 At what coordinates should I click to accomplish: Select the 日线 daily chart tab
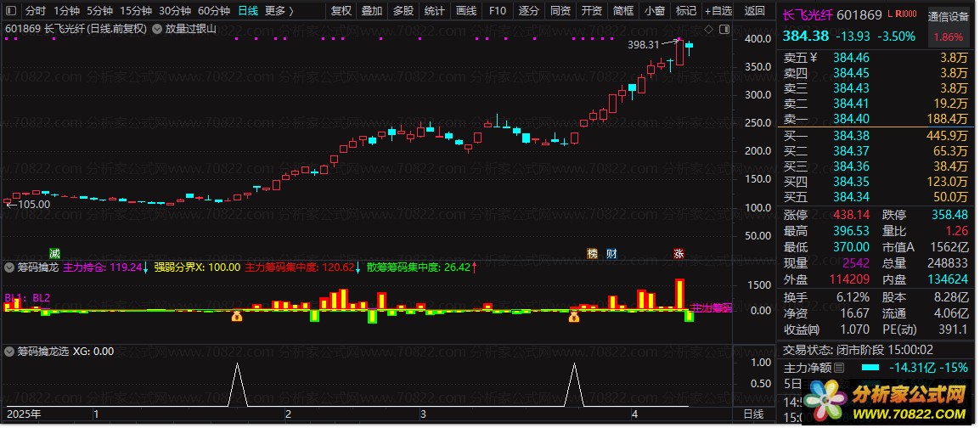click(x=247, y=11)
